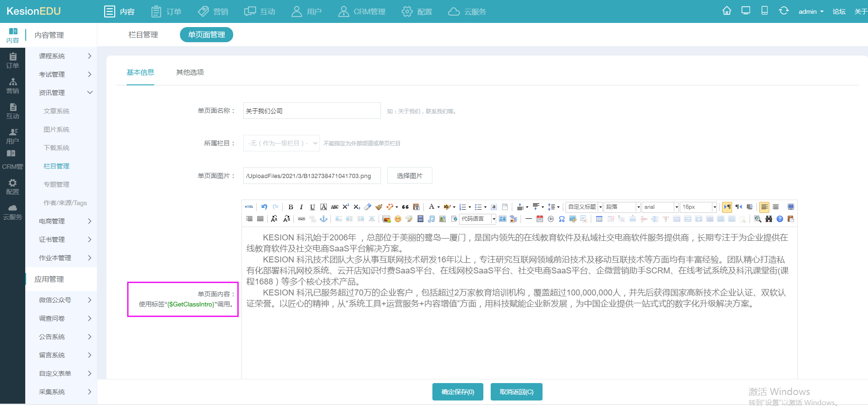Click the 选择图片 button
The width and height of the screenshot is (868, 406).
tap(410, 176)
